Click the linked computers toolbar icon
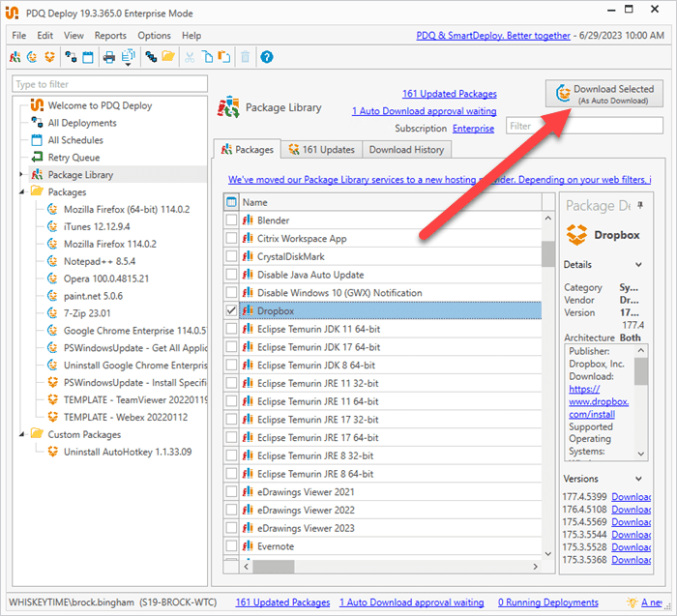This screenshot has width=677, height=616. pos(151,57)
